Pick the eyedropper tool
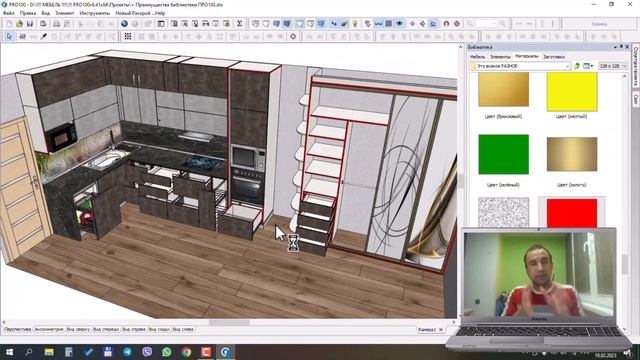This screenshot has width=640, height=360. click(x=44, y=36)
